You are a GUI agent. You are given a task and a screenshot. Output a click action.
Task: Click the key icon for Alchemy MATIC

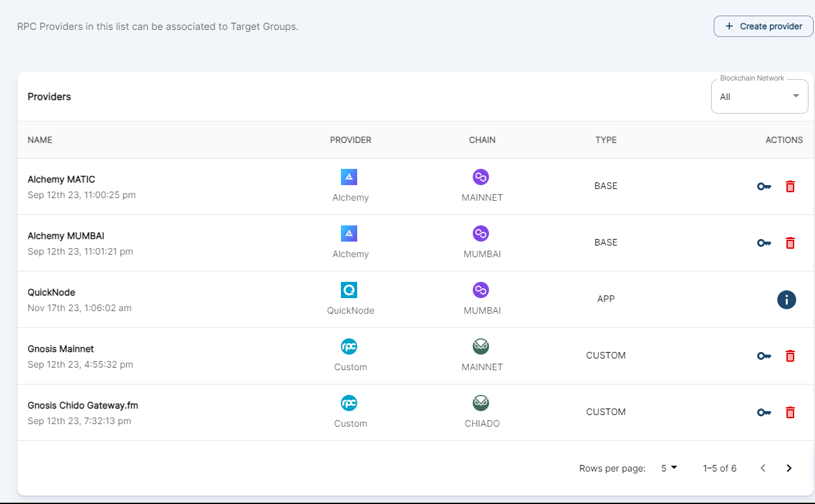coord(764,186)
